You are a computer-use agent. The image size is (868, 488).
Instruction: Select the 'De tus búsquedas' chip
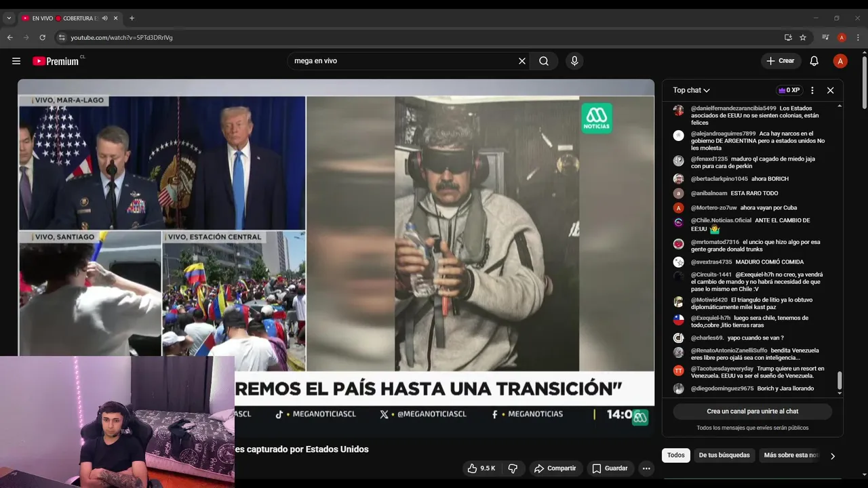coord(724,455)
